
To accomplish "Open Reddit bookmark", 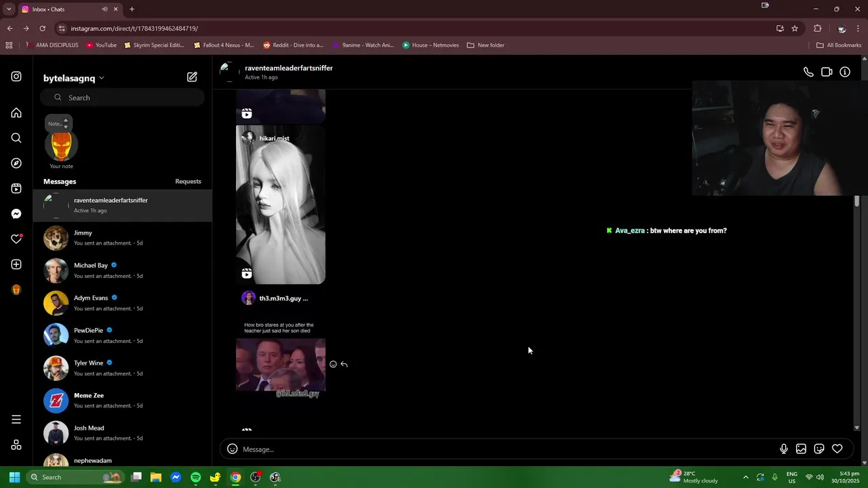I will pos(293,45).
